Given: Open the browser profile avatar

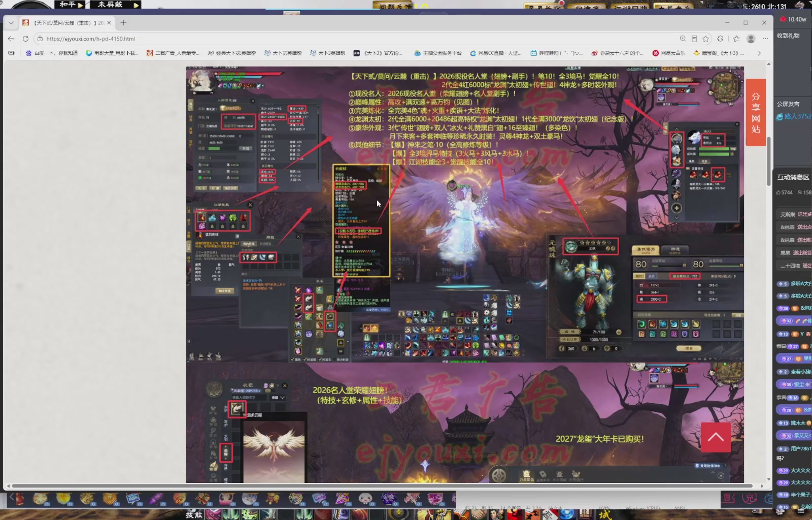Looking at the screenshot, I should click(x=751, y=39).
